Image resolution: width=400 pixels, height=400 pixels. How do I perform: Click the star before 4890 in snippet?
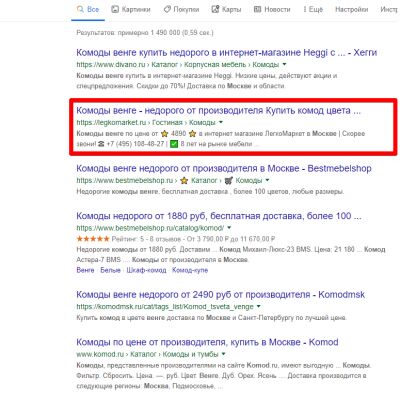click(164, 134)
